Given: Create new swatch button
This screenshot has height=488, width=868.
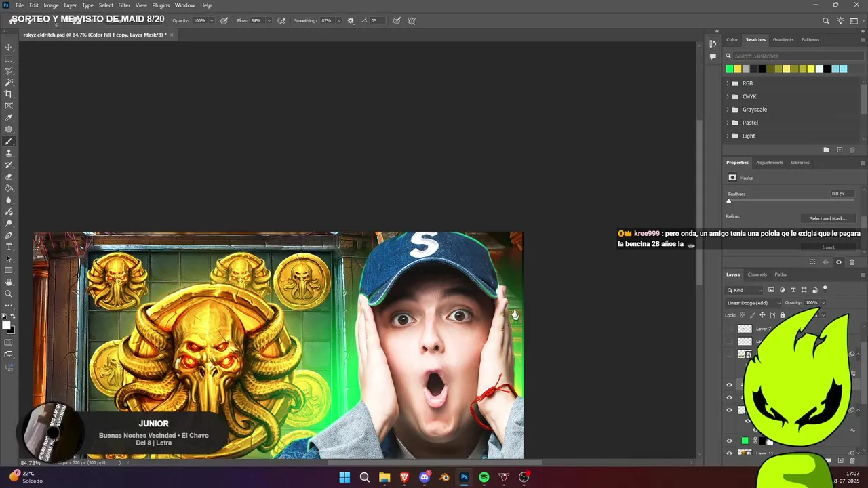Looking at the screenshot, I should coord(840,150).
